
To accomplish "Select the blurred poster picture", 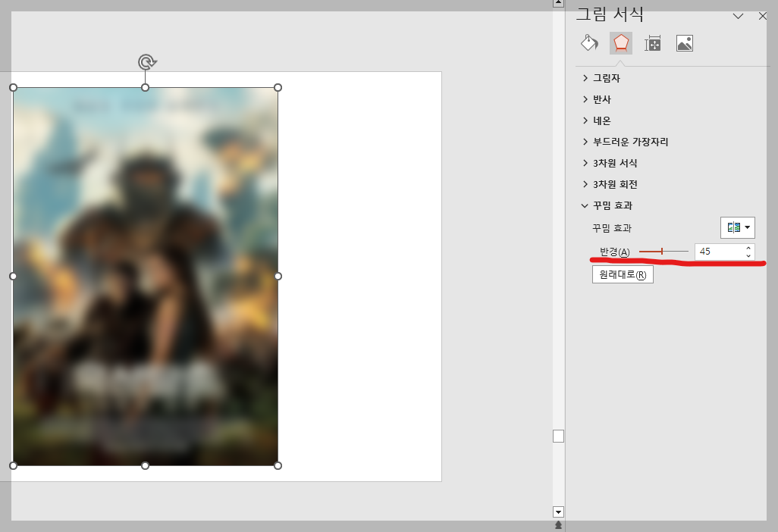I will click(x=146, y=276).
